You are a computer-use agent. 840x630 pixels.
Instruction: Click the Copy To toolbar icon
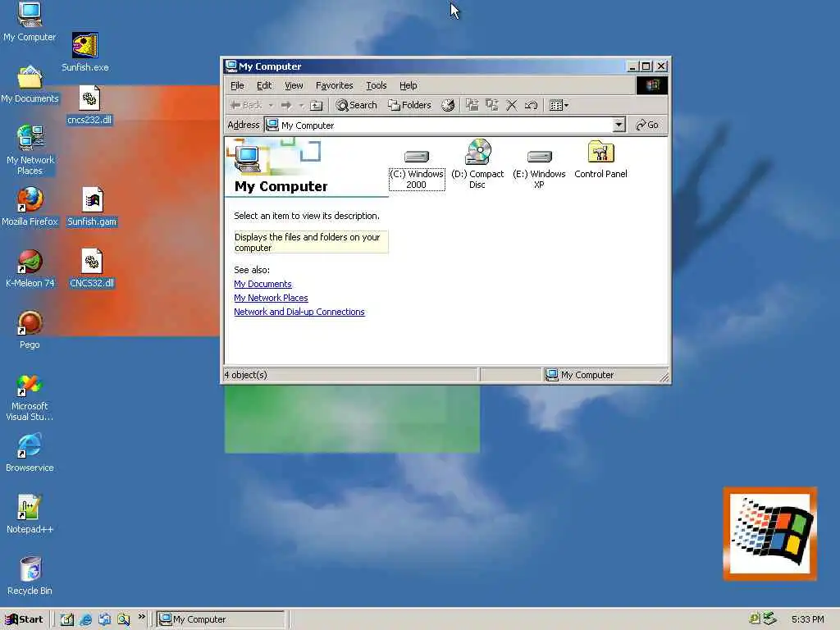pos(491,105)
